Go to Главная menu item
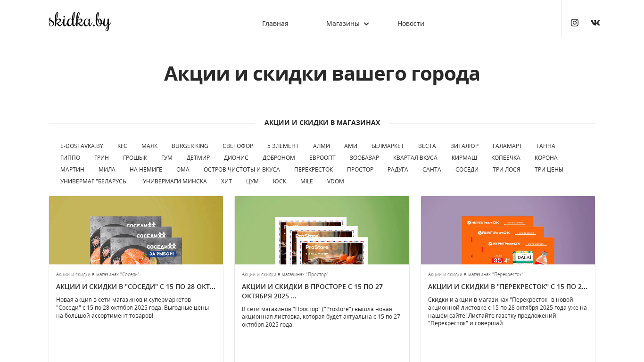644x362 pixels. pos(275,24)
